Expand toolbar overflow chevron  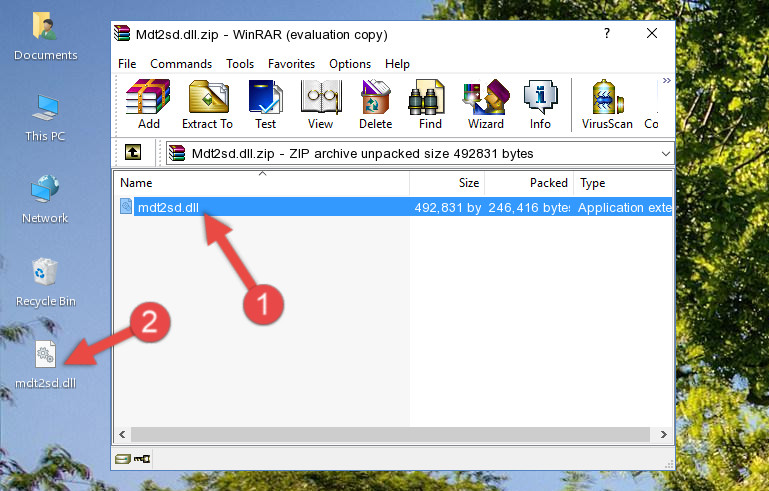(x=666, y=80)
